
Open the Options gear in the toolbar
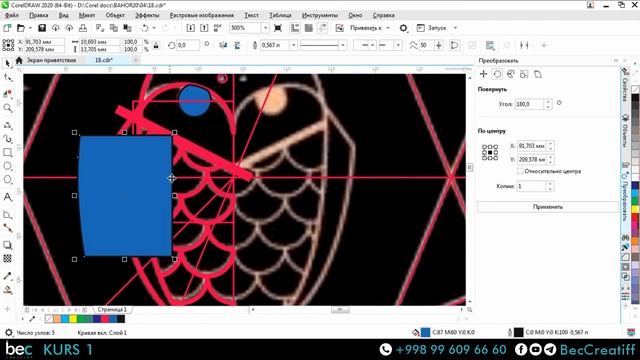403,28
